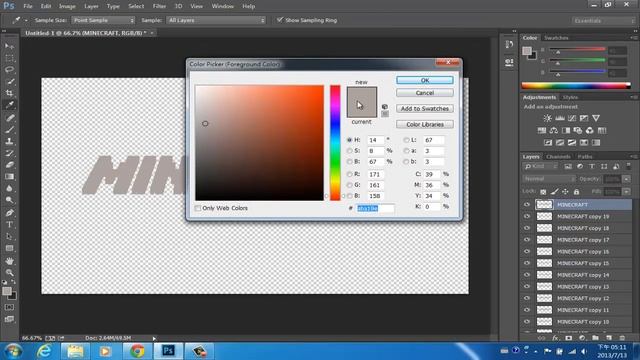
Task: Click Cancel in the Color Picker
Action: [x=424, y=93]
